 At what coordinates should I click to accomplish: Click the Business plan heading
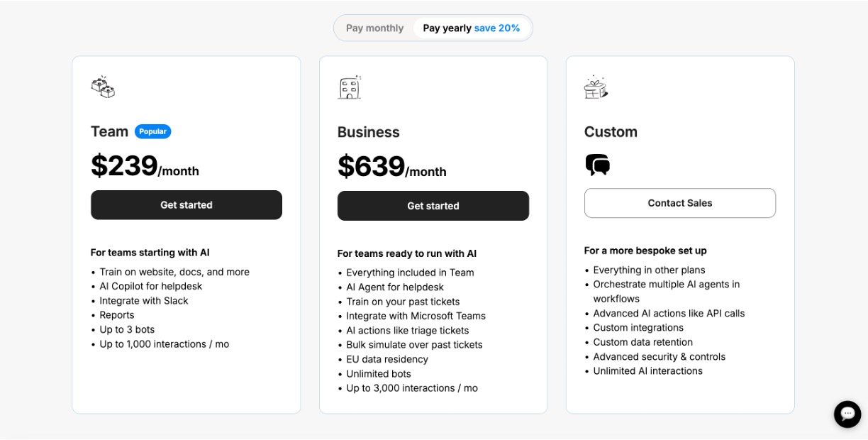tap(369, 132)
